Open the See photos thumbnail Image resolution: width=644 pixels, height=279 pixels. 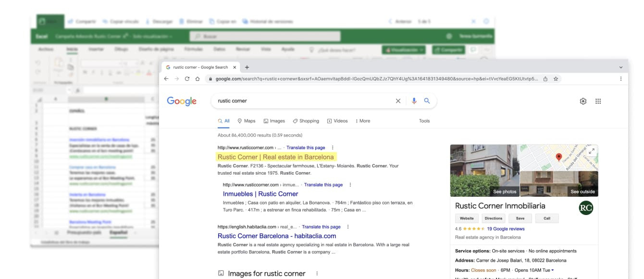click(484, 170)
